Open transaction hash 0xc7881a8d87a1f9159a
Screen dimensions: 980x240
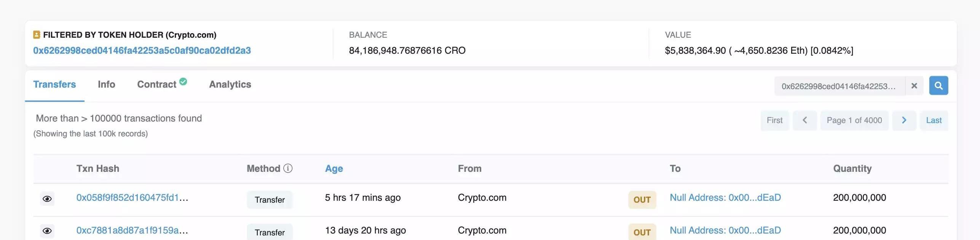[x=132, y=230]
